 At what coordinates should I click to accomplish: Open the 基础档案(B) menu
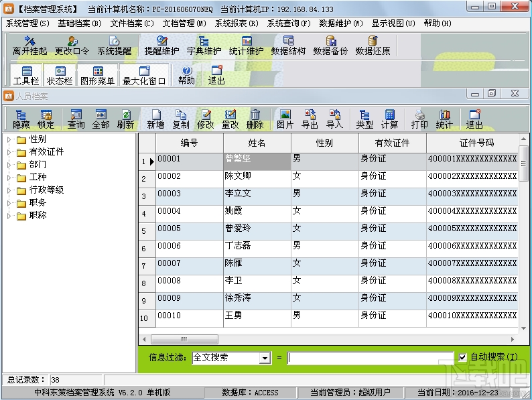click(x=80, y=23)
